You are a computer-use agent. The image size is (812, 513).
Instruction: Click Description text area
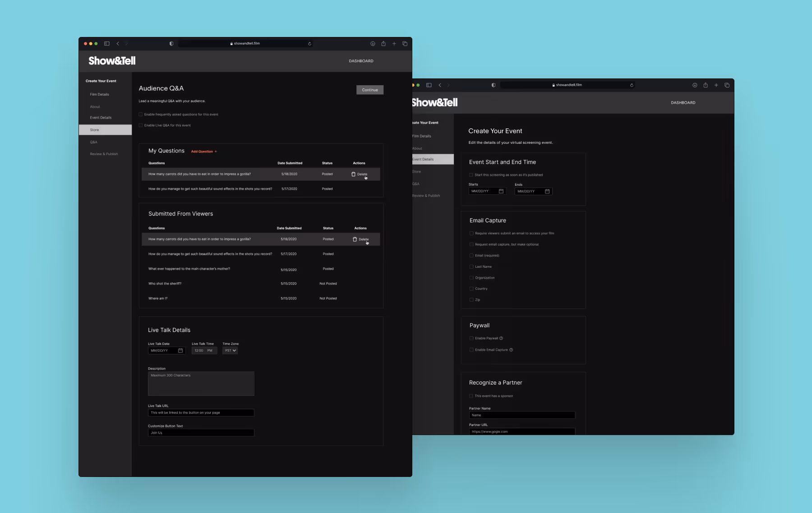(201, 384)
